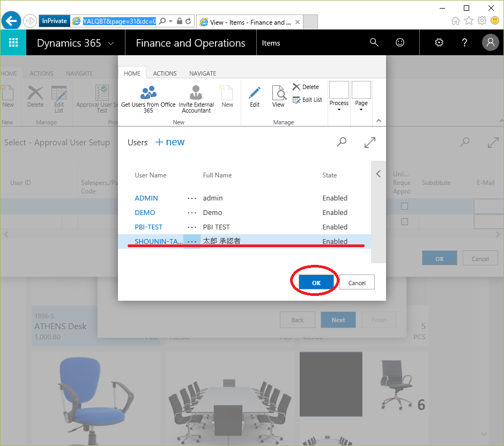Expand the Dynamics 365 dropdown chevron
The width and height of the screenshot is (504, 446).
[111, 43]
